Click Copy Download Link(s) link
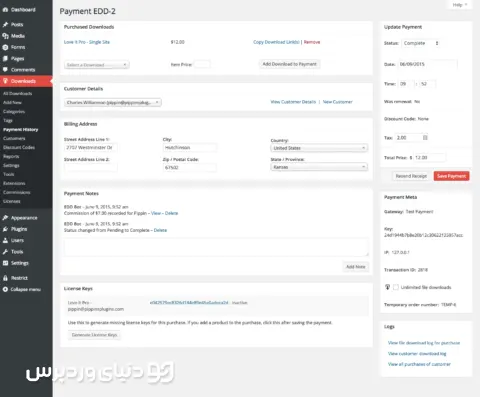This screenshot has width=480, height=397. click(276, 42)
